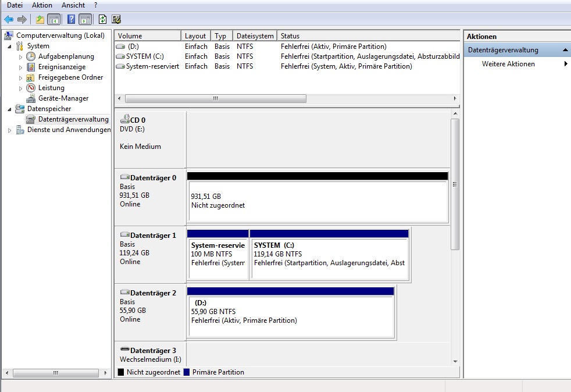Select the System-reserviert 100 MB partition block

[x=218, y=254]
